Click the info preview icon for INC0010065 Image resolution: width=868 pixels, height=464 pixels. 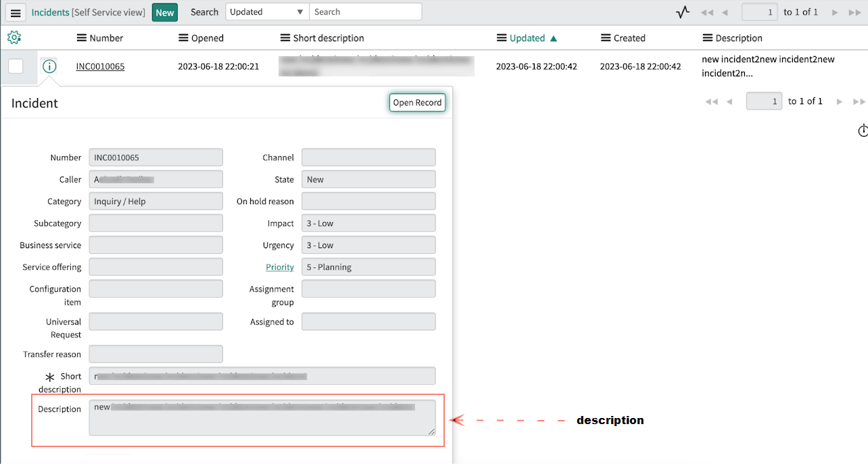point(49,66)
